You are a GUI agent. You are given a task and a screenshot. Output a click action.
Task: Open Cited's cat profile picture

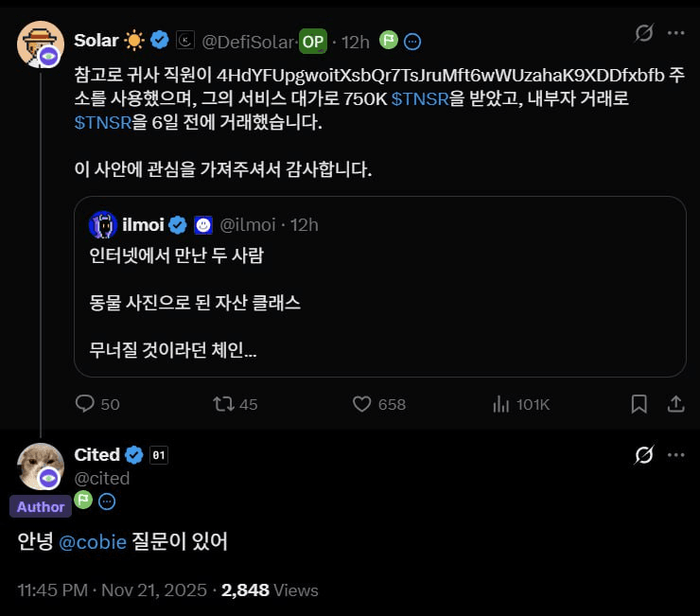tap(41, 466)
